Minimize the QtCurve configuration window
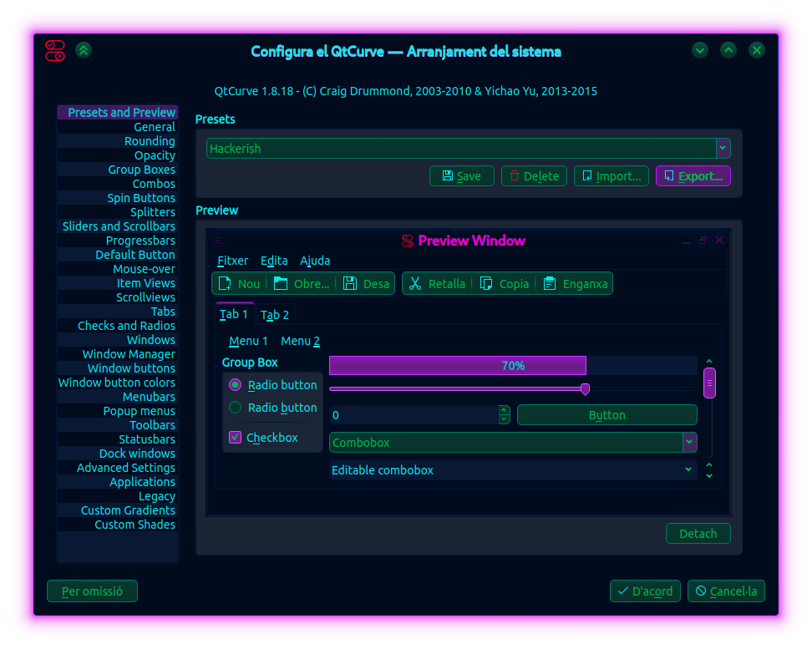 tap(700, 50)
